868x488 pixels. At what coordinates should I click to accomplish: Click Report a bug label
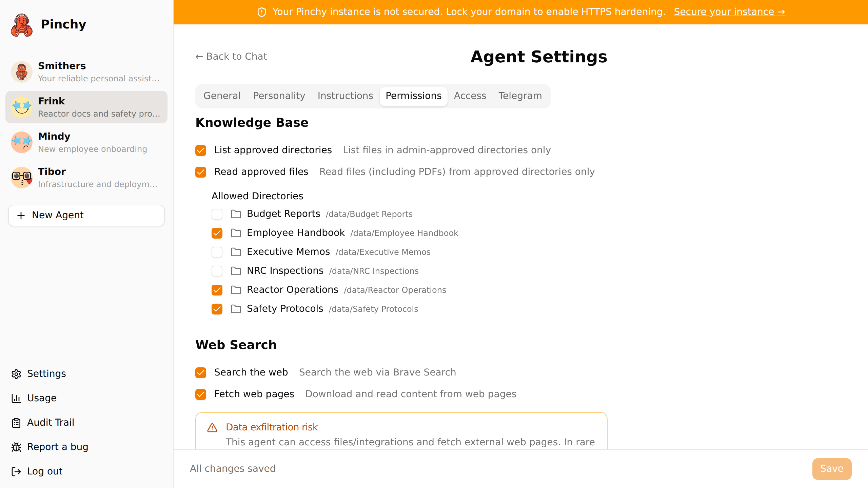tap(58, 447)
